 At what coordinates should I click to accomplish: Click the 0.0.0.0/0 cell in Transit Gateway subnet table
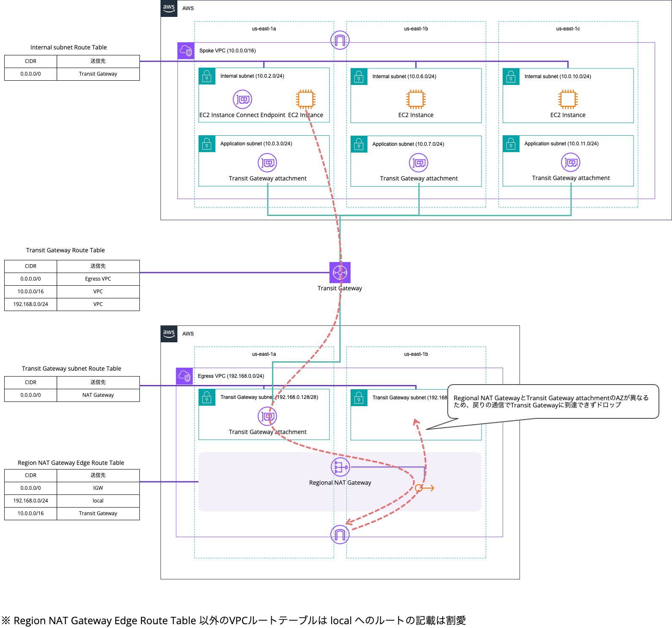click(30, 395)
